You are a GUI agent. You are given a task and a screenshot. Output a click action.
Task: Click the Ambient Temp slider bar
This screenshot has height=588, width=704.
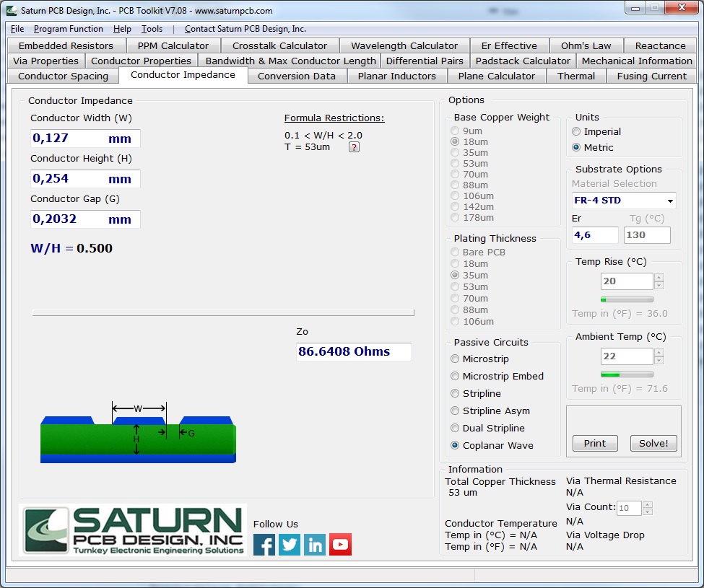point(627,374)
